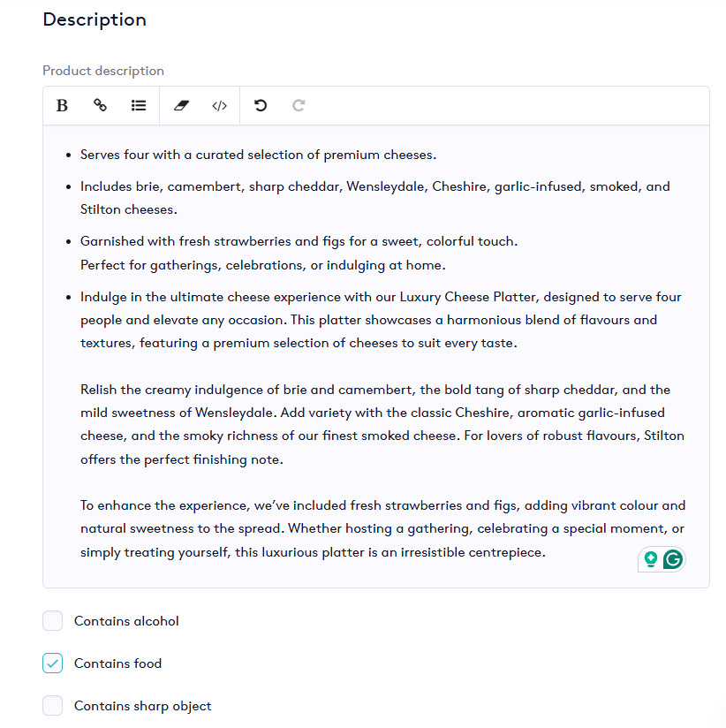Click the undo arrow icon
Image resolution: width=726 pixels, height=728 pixels.
coord(261,106)
